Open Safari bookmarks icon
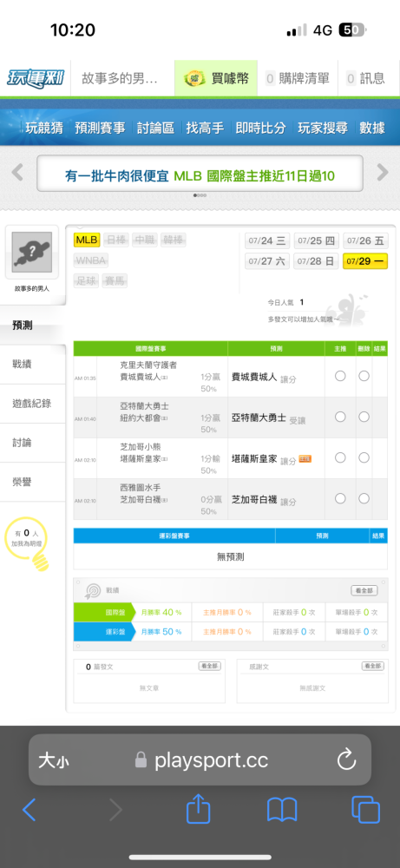400x868 pixels. 282,810
